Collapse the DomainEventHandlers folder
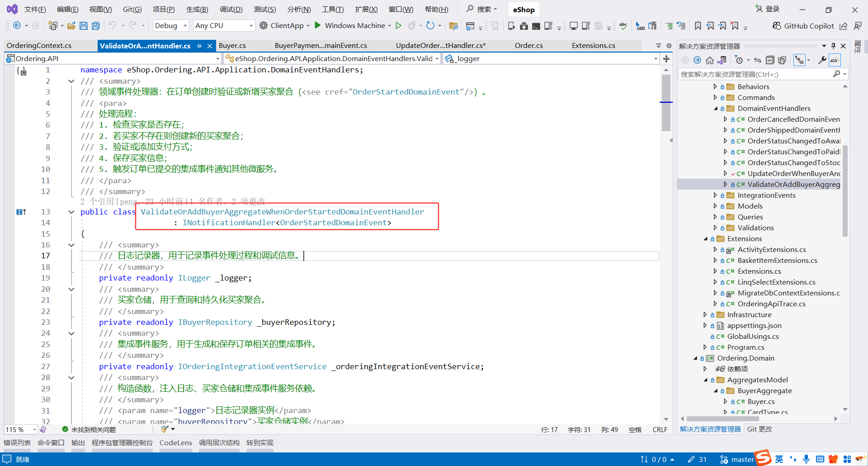This screenshot has width=868, height=466. tap(715, 109)
